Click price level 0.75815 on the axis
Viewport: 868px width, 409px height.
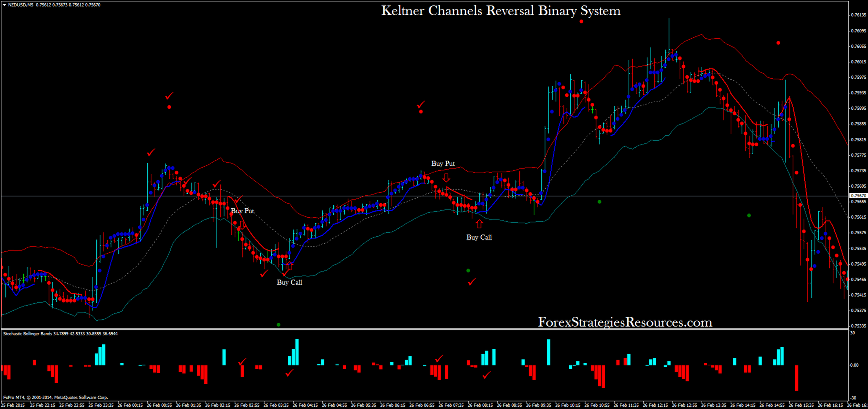[858, 140]
